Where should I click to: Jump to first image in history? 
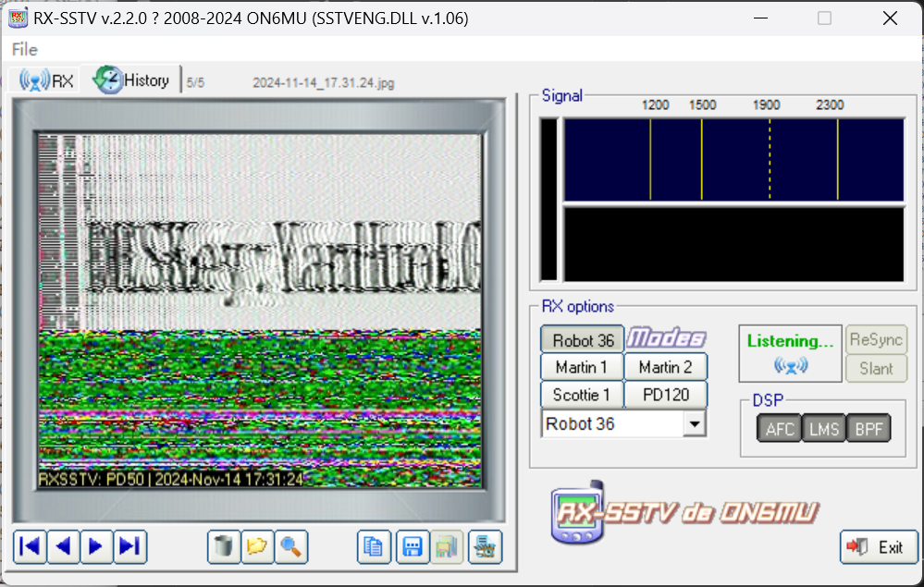point(30,547)
